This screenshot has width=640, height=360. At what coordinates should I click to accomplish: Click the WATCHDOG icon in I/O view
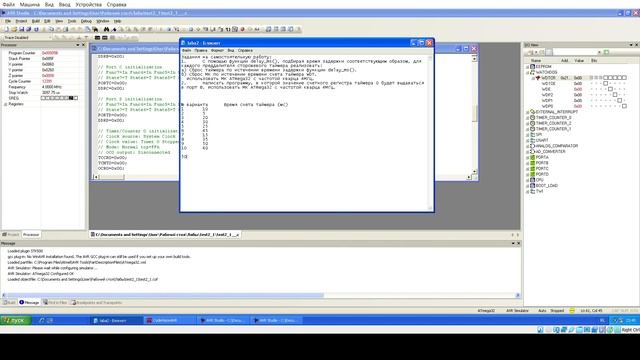point(533,72)
